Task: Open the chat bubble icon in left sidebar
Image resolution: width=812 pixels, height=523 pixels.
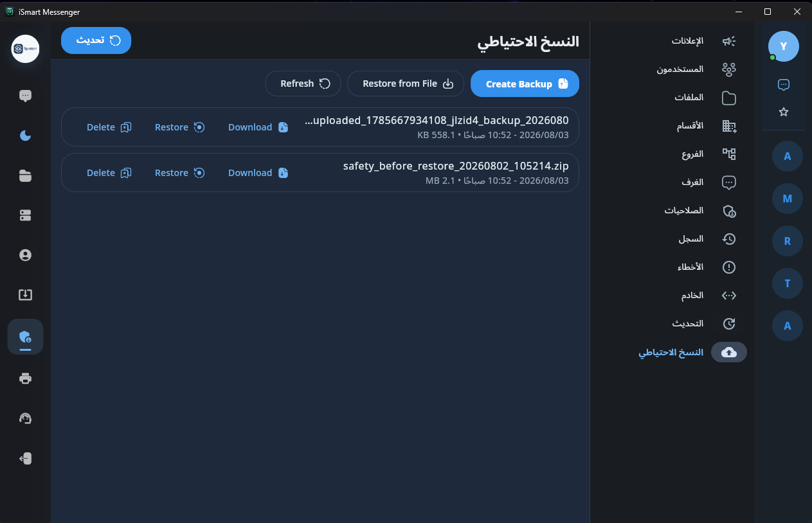Action: pos(25,96)
